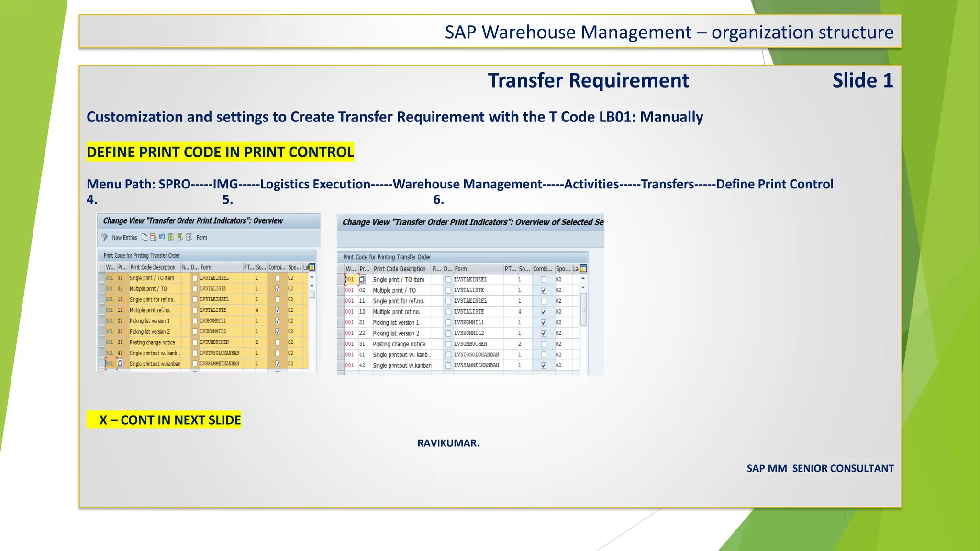Select row selector for 'Picking list version 1' in left table
980x551 pixels.
pyautogui.click(x=101, y=321)
